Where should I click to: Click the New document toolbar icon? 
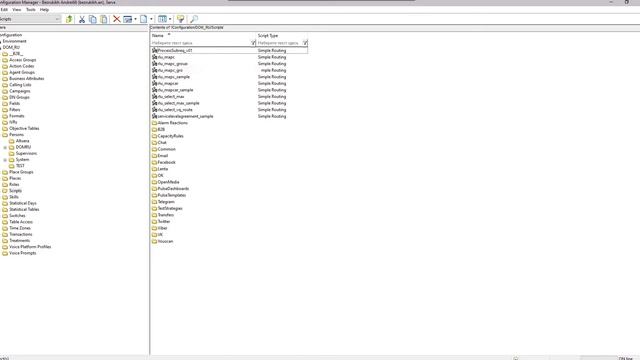coord(143,19)
